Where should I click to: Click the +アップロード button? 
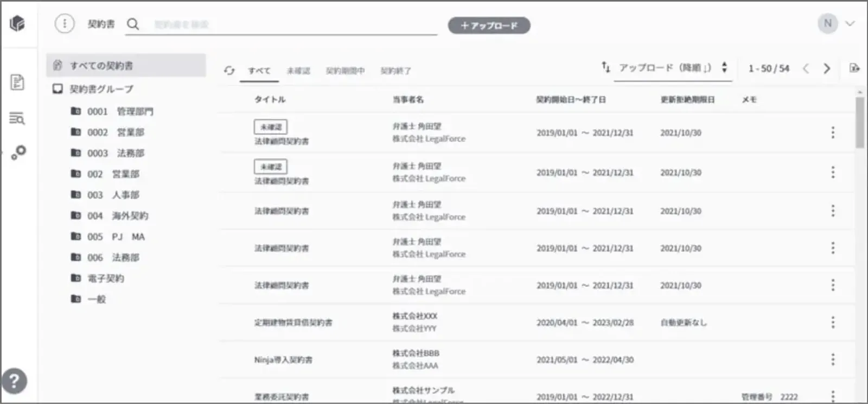click(489, 26)
